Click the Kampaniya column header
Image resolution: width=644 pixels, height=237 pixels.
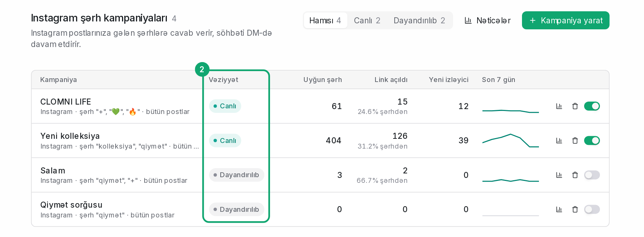point(58,80)
